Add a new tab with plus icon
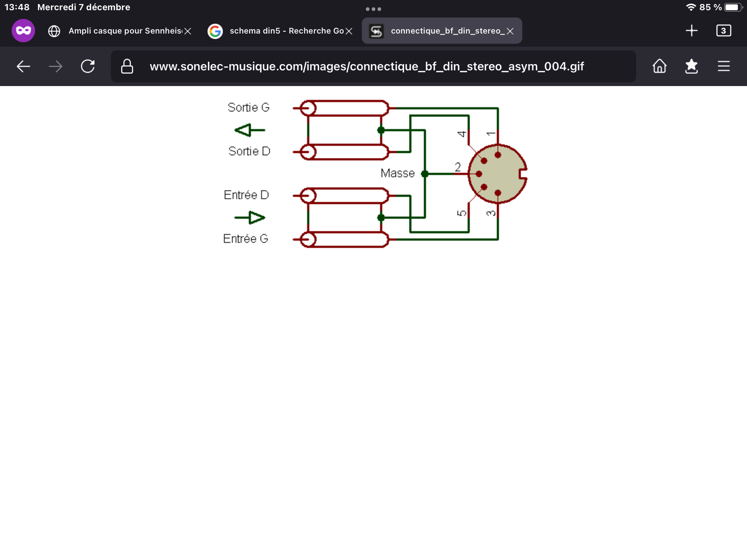 point(692,31)
